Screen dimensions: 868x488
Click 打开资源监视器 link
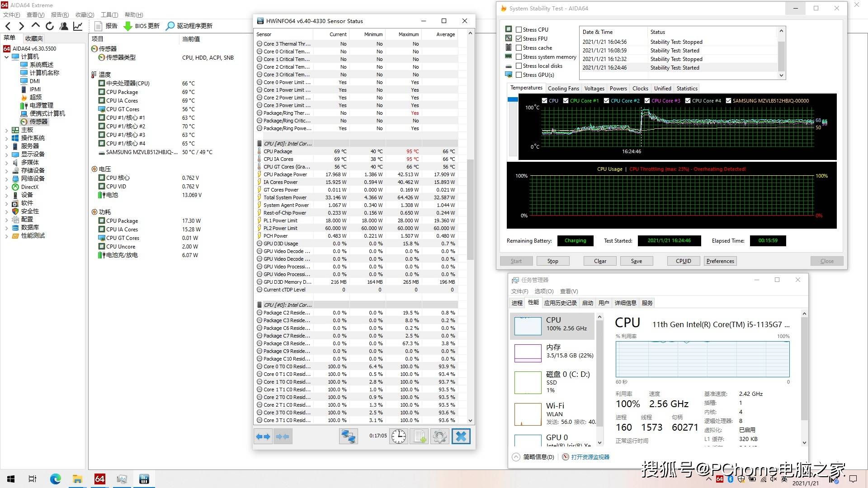(x=590, y=457)
